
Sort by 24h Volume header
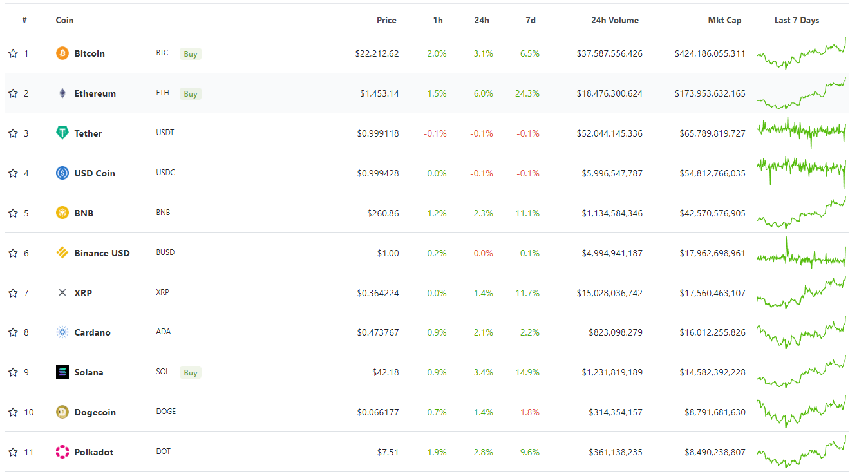pos(615,20)
